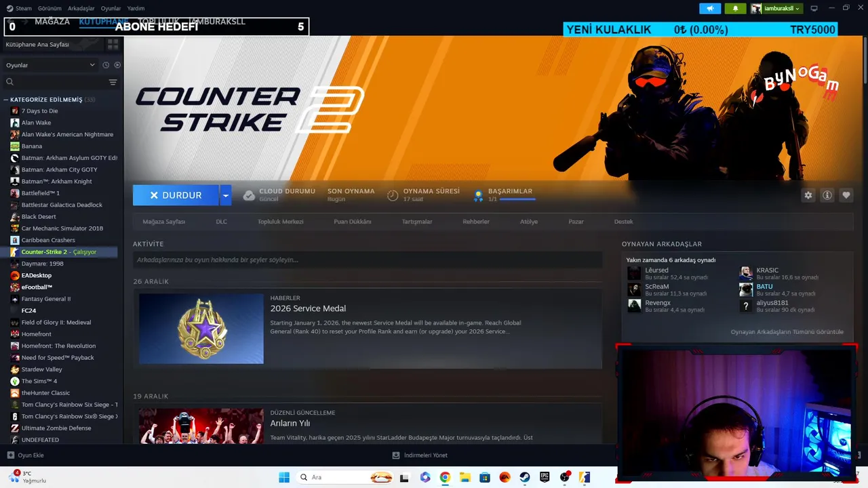This screenshot has width=868, height=488.
Task: Add game to favorites heart icon
Action: tap(846, 195)
